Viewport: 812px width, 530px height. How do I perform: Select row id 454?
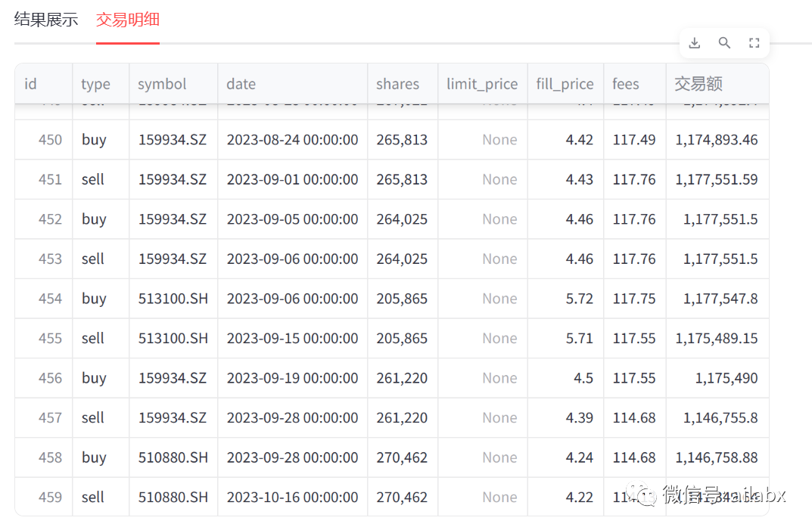[x=43, y=299]
